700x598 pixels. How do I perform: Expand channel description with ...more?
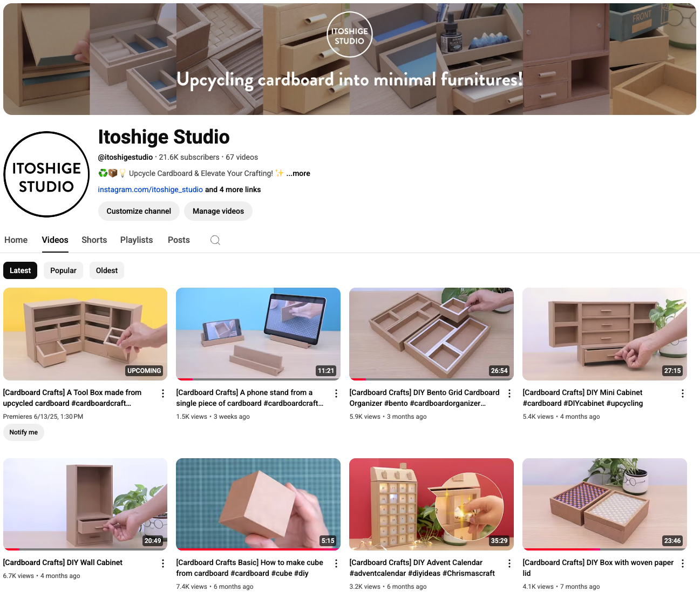[298, 173]
